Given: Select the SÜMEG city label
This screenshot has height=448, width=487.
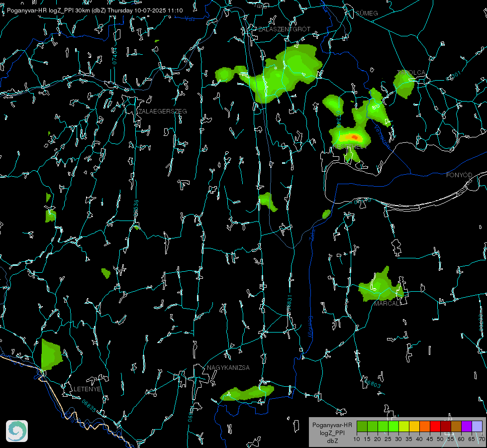Looking at the screenshot, I should 367,13.
